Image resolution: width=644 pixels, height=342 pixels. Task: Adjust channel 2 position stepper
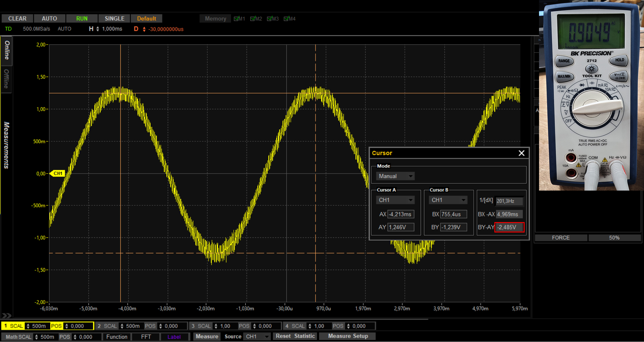click(x=160, y=326)
